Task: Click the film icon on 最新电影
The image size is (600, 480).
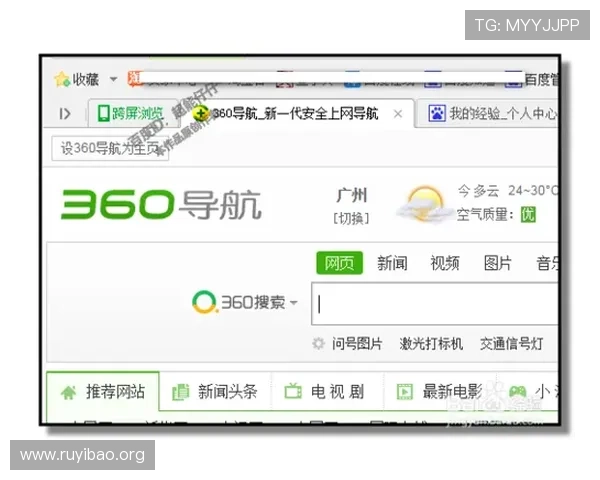Action: [405, 392]
